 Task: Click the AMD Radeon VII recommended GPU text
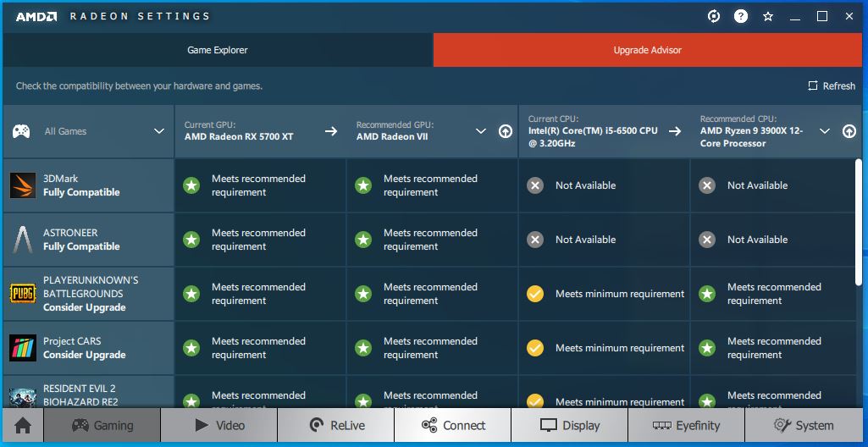(x=393, y=136)
